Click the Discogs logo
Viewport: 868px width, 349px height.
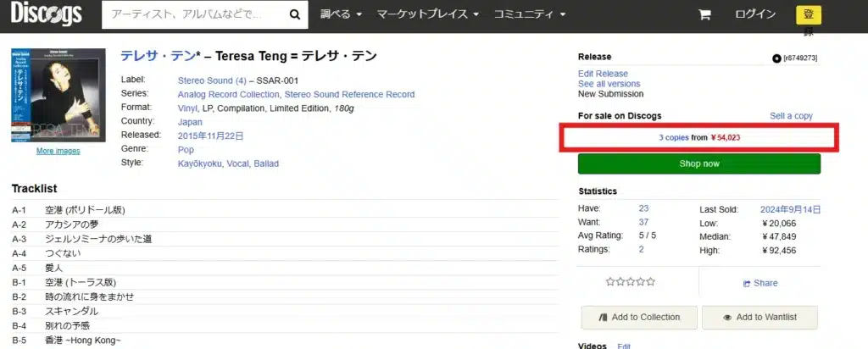(x=47, y=14)
